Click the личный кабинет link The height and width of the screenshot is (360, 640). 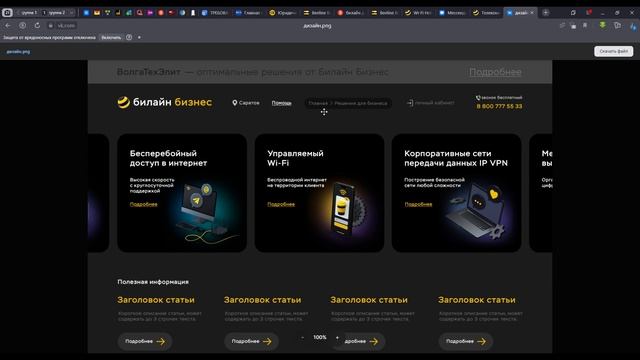click(x=431, y=103)
